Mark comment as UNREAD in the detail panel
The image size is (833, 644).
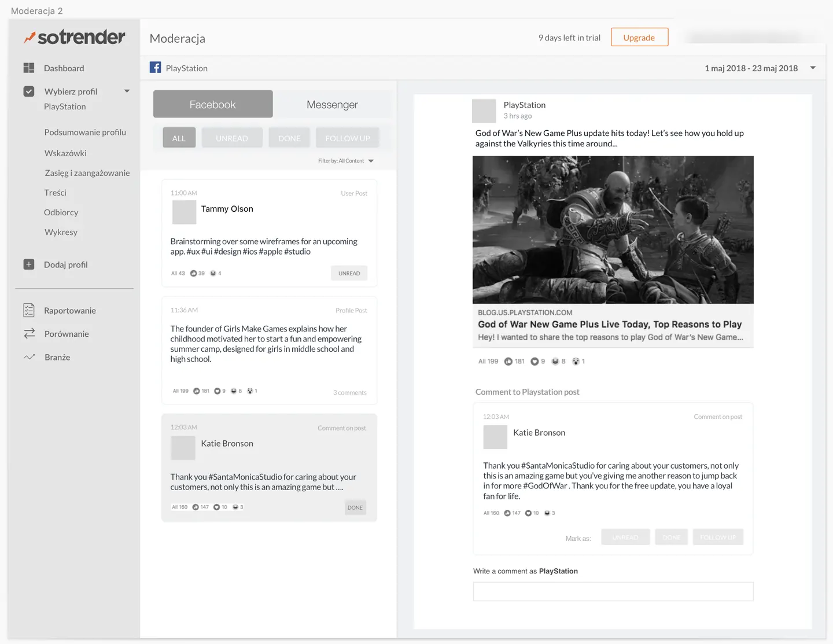pos(625,537)
